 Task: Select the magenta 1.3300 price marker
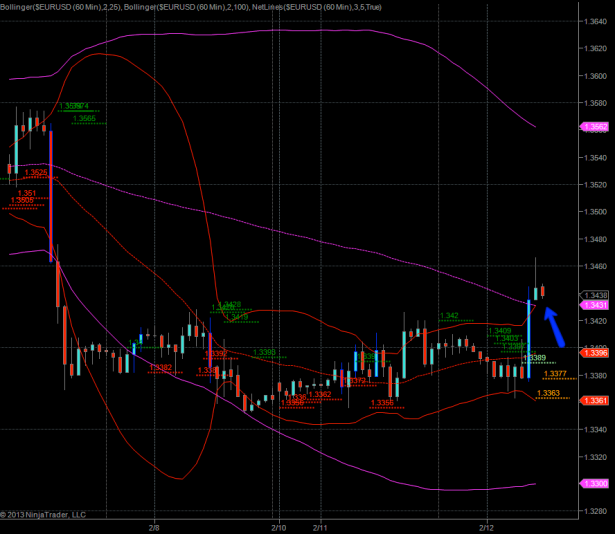click(595, 483)
